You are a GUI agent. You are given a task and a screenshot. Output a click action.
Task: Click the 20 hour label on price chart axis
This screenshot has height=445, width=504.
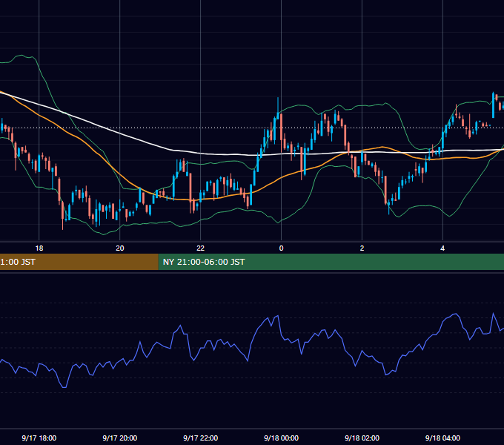tap(120, 248)
